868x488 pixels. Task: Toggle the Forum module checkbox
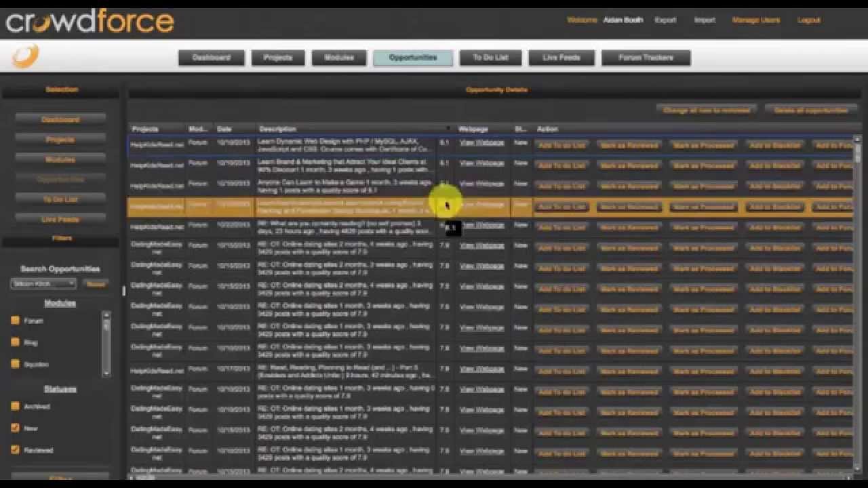(x=15, y=321)
